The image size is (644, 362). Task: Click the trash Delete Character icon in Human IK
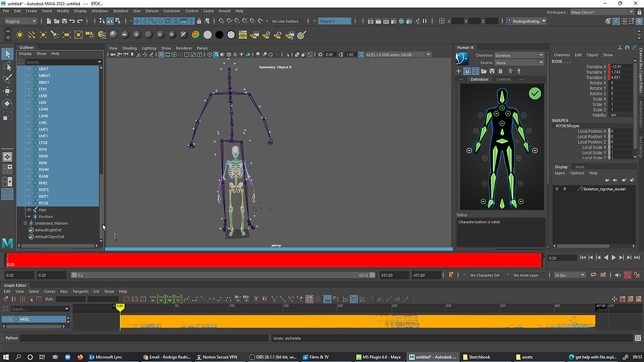click(x=500, y=71)
